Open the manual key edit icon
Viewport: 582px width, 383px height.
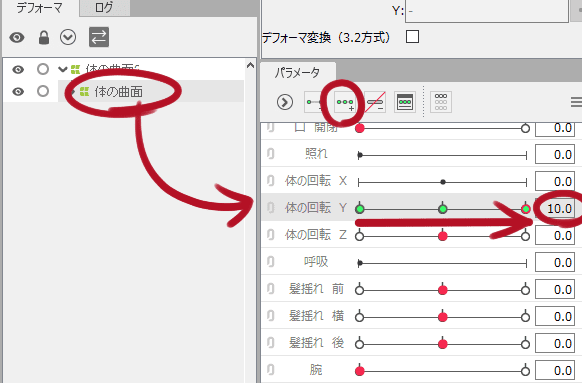[x=405, y=102]
